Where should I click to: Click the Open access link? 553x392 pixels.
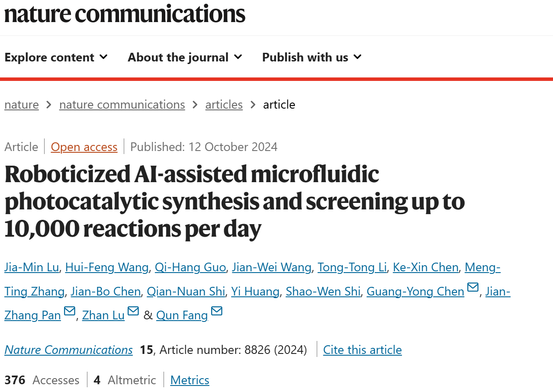point(84,147)
